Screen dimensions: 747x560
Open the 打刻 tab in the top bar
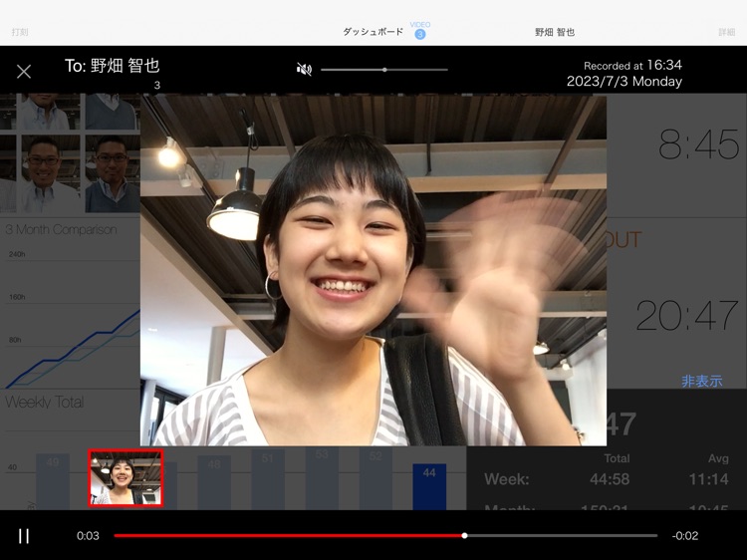pyautogui.click(x=20, y=32)
